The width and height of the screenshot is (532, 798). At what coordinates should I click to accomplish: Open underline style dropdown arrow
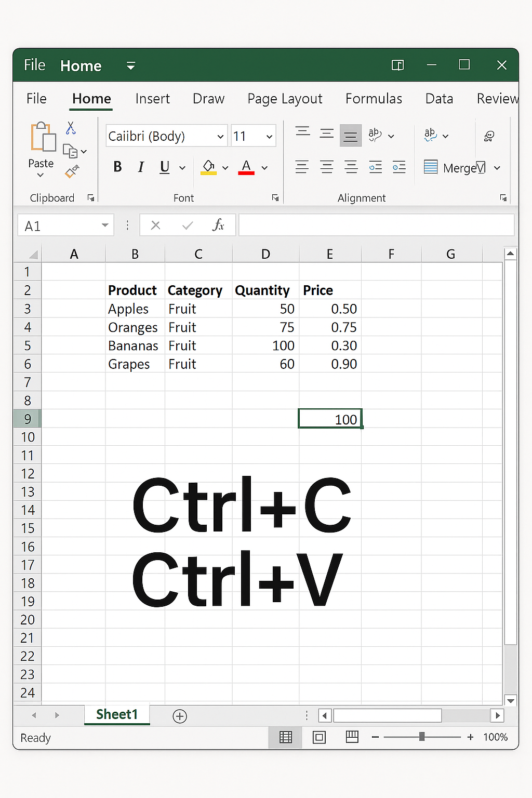click(x=182, y=168)
